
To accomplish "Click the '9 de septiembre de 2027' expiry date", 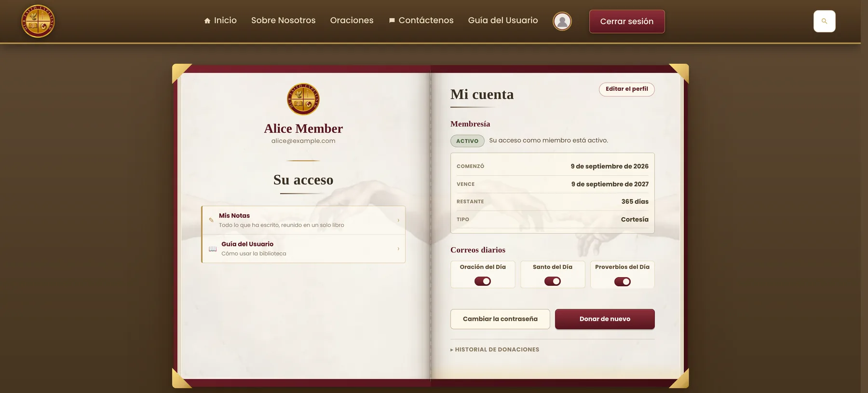I will (x=610, y=184).
